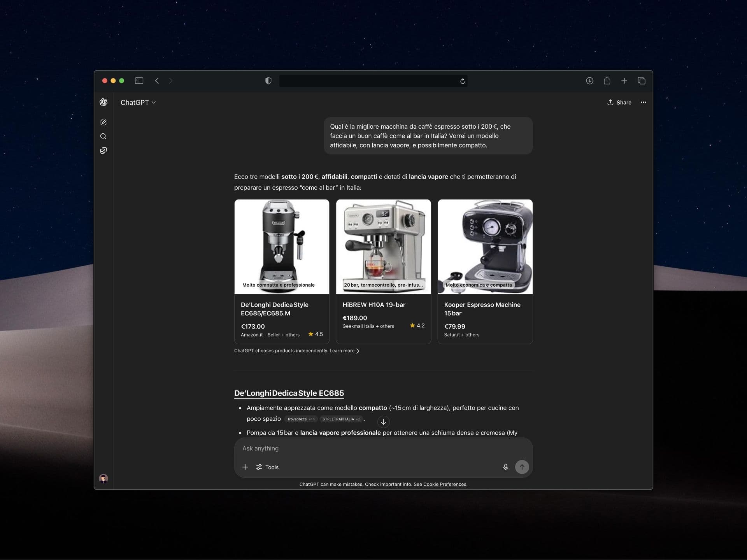The height and width of the screenshot is (560, 747).
Task: Click the browser privacy shield icon
Action: coord(268,81)
